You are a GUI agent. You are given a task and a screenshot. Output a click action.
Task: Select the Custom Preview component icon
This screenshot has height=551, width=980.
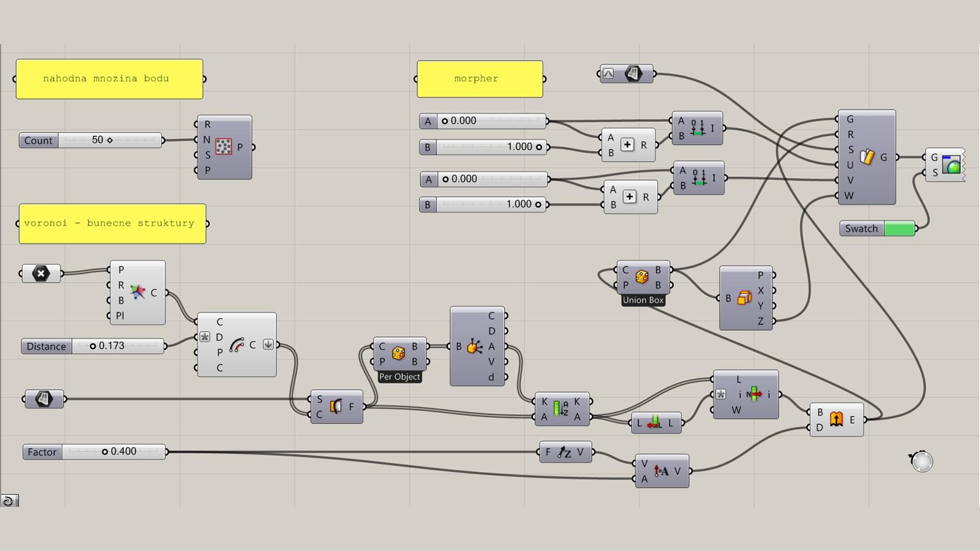click(951, 165)
